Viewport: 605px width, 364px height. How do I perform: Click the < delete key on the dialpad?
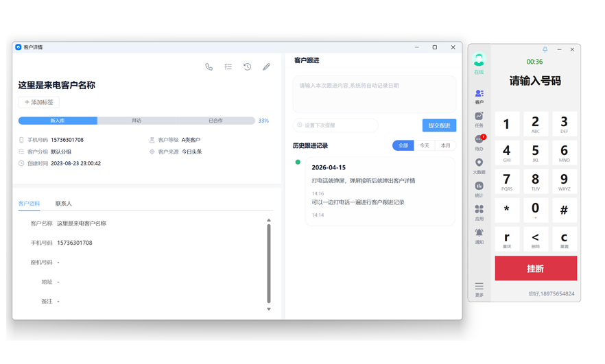(536, 239)
